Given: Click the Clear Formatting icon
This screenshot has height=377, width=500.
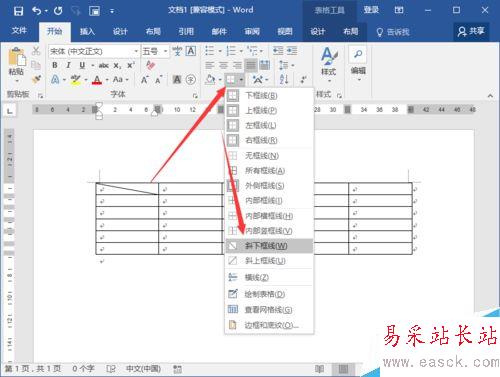Looking at the screenshot, I should pyautogui.click(x=150, y=65).
